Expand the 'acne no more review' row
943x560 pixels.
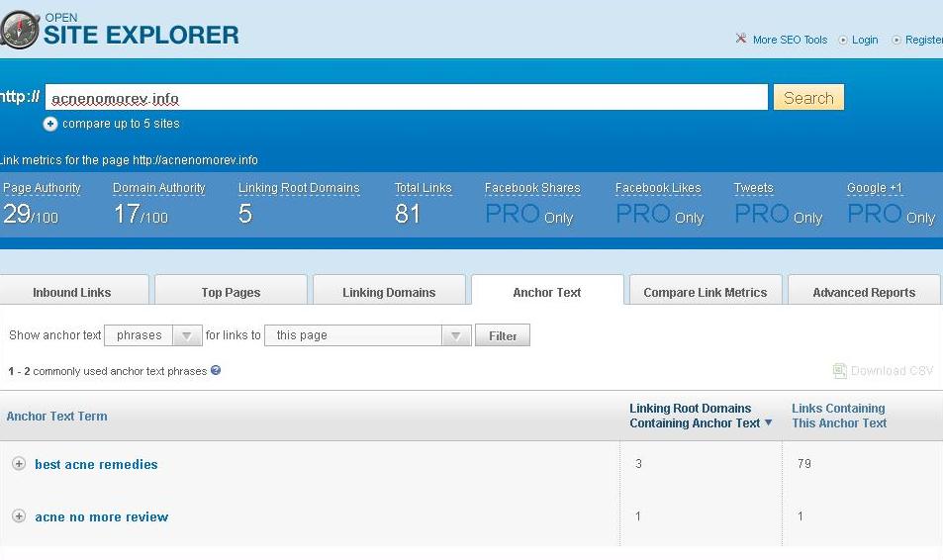tap(19, 516)
